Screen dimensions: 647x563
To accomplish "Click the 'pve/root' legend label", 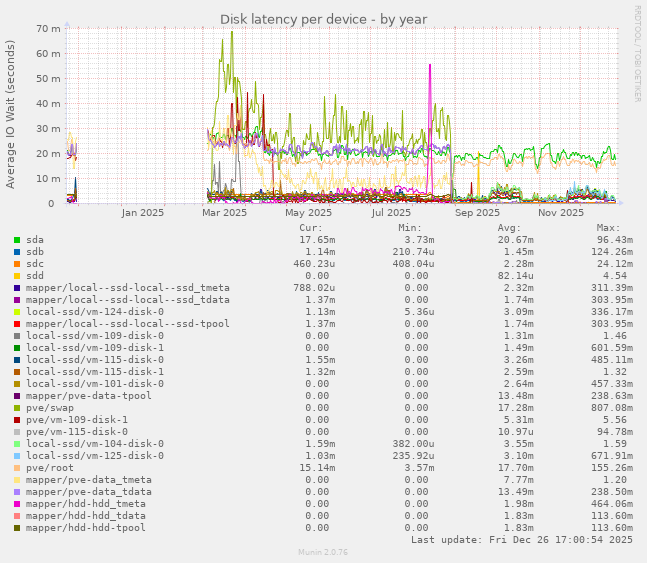I will pyautogui.click(x=50, y=468).
